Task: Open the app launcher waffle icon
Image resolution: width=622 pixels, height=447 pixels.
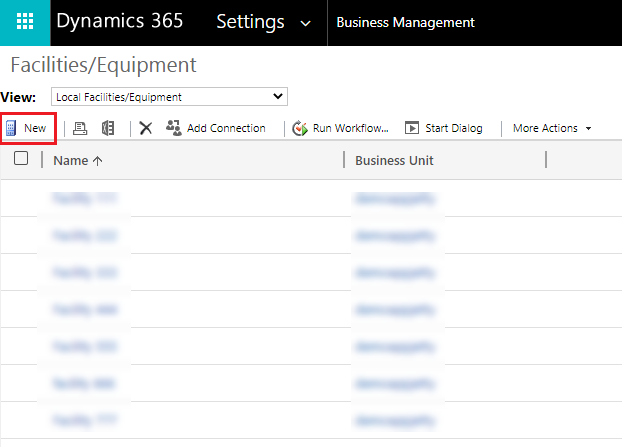Action: point(25,21)
